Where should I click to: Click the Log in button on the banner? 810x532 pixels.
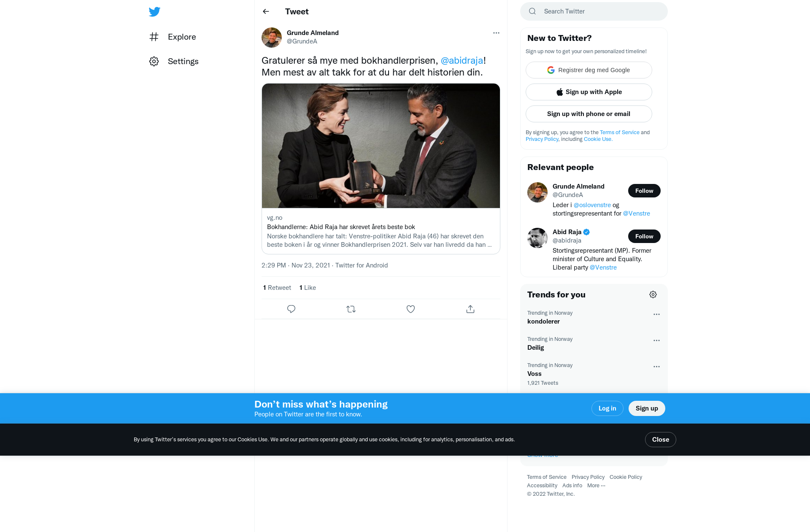pyautogui.click(x=607, y=408)
